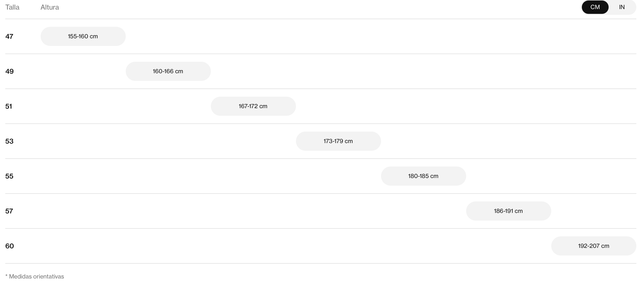Select size 53 row label
644x289 pixels.
coord(9,141)
